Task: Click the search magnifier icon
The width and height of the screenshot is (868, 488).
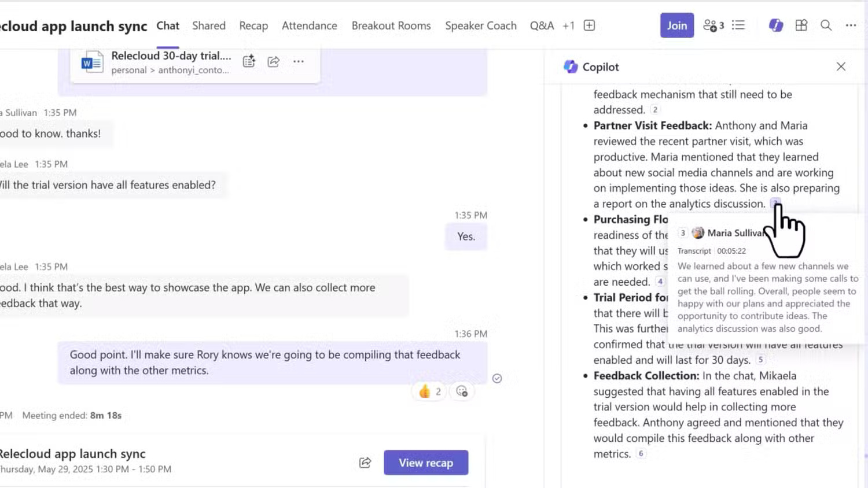Action: click(x=826, y=25)
